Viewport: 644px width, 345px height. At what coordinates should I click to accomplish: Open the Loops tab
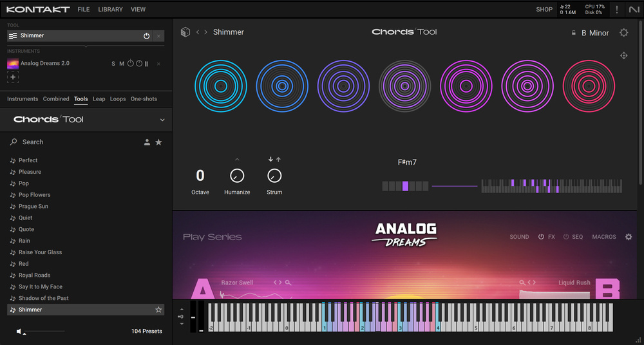pyautogui.click(x=118, y=99)
